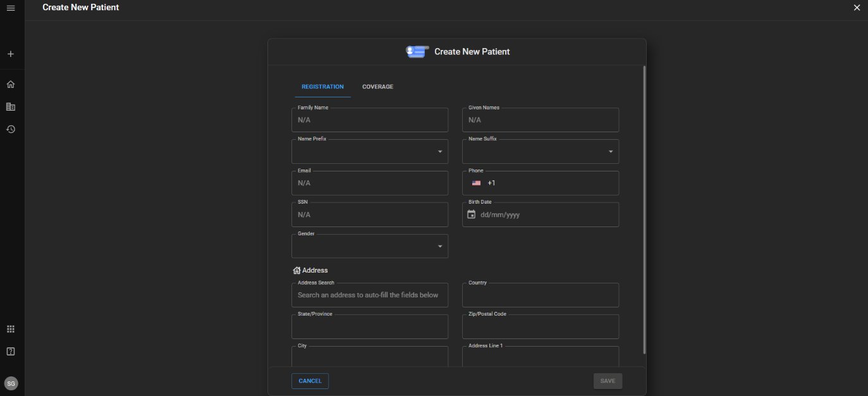Select the Registration tab
Screen dimensions: 868x396
[x=322, y=87]
